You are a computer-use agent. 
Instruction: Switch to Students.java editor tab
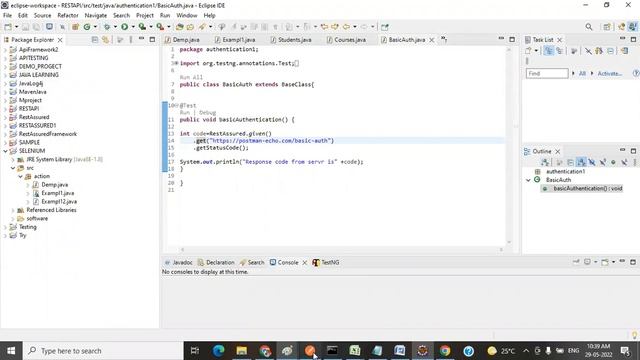tap(291, 40)
